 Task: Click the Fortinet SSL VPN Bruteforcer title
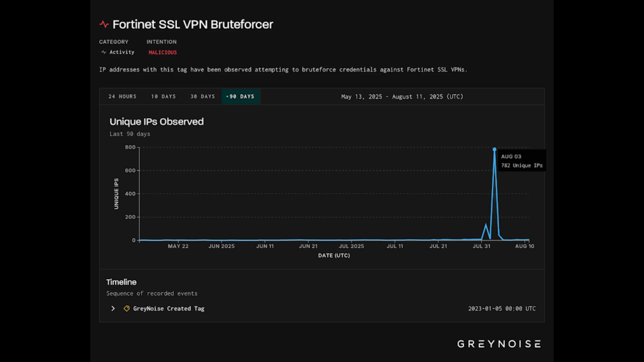[x=193, y=25]
